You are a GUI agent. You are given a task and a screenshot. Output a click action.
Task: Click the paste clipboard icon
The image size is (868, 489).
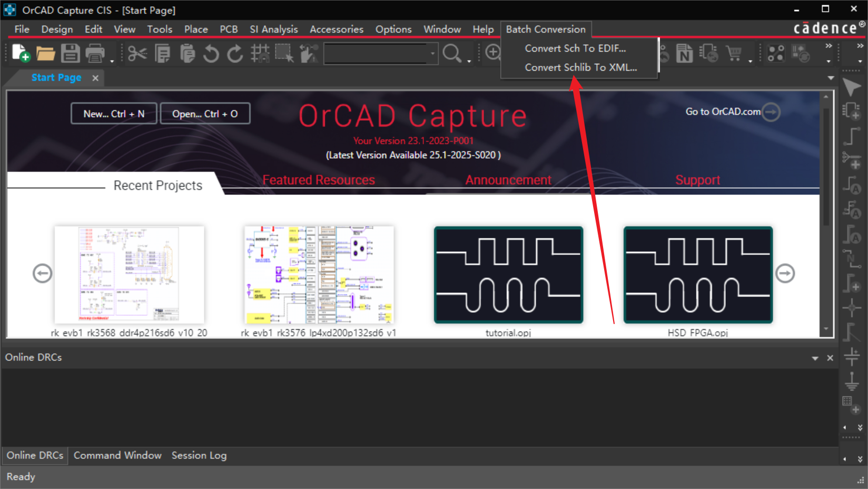pyautogui.click(x=187, y=53)
